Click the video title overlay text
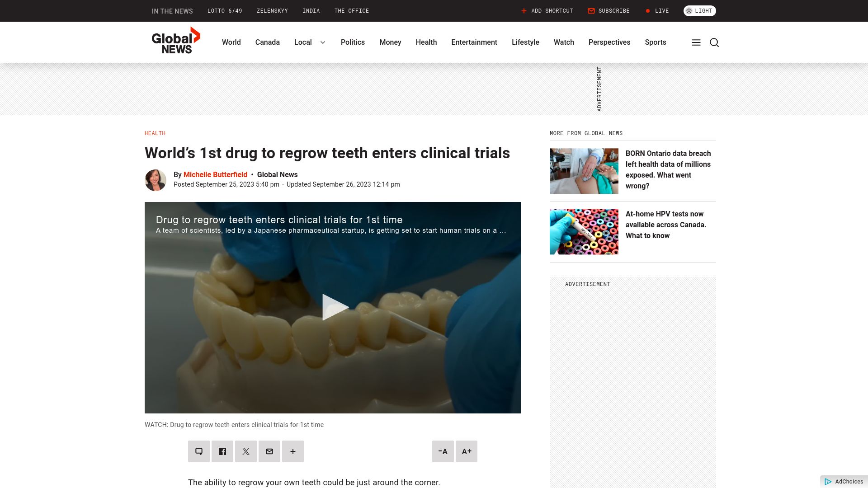This screenshot has height=488, width=868. (279, 220)
